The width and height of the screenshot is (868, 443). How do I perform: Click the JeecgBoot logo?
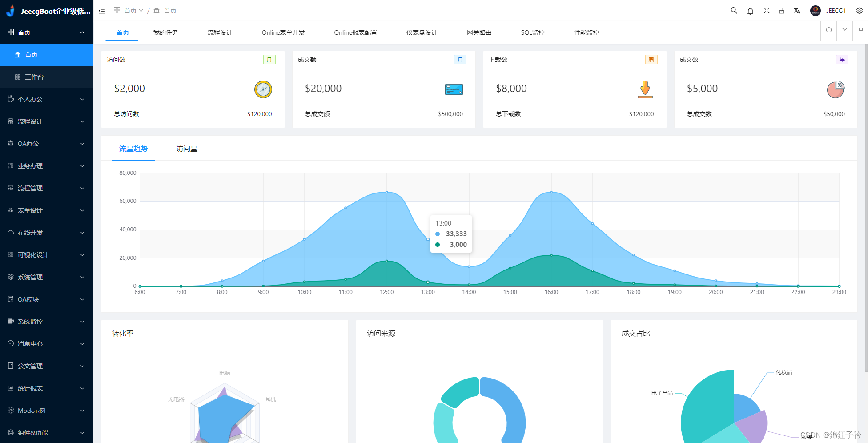[11, 11]
